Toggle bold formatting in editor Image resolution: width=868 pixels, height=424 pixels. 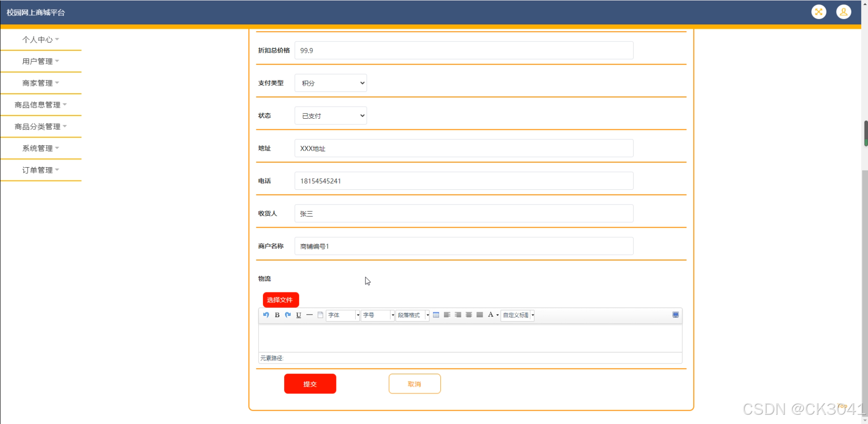277,315
